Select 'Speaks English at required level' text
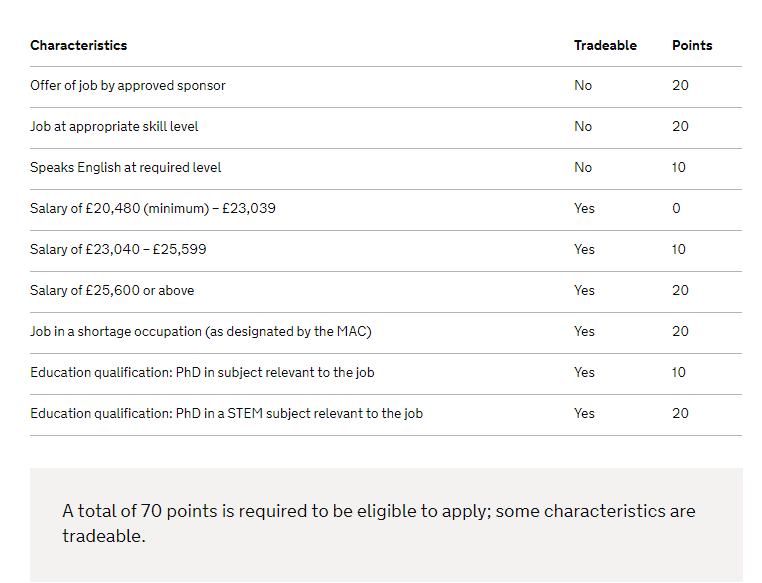The image size is (762, 583). coord(126,168)
